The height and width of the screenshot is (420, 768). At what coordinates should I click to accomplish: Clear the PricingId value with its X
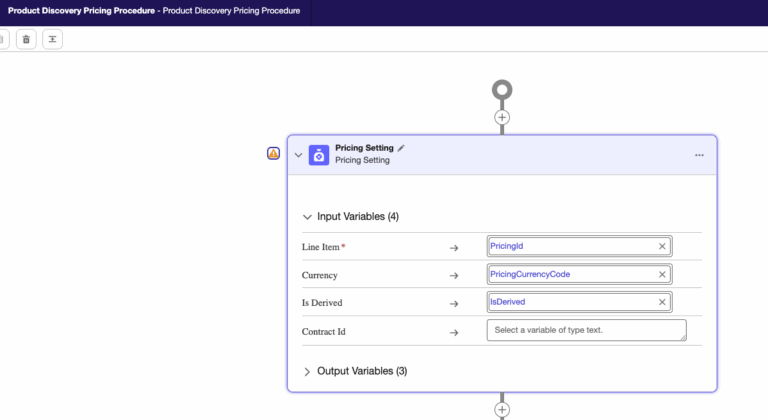pos(661,246)
